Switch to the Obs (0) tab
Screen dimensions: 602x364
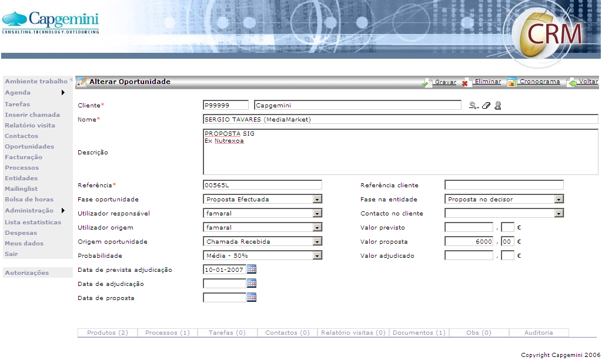tap(479, 332)
